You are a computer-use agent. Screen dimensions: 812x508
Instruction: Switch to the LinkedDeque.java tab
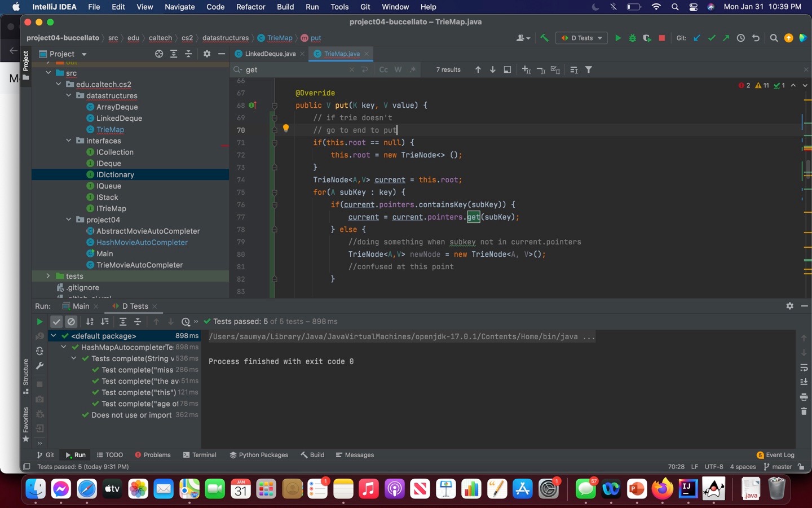[x=270, y=54]
